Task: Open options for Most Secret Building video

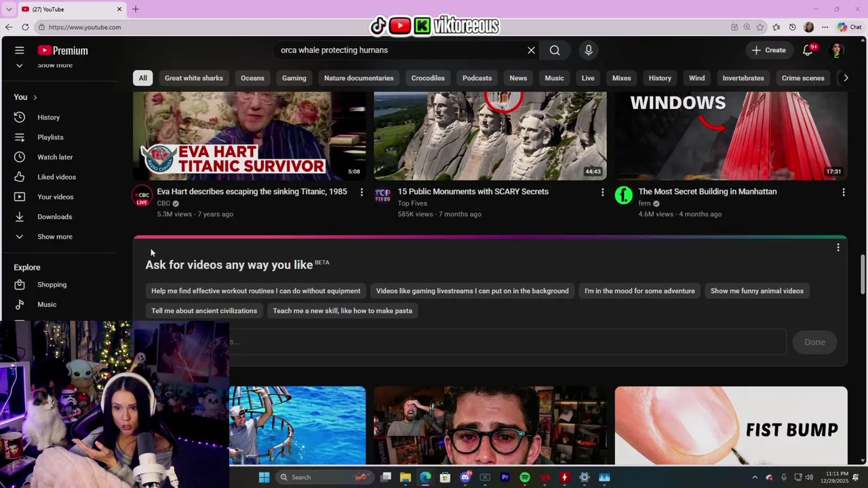Action: click(843, 192)
